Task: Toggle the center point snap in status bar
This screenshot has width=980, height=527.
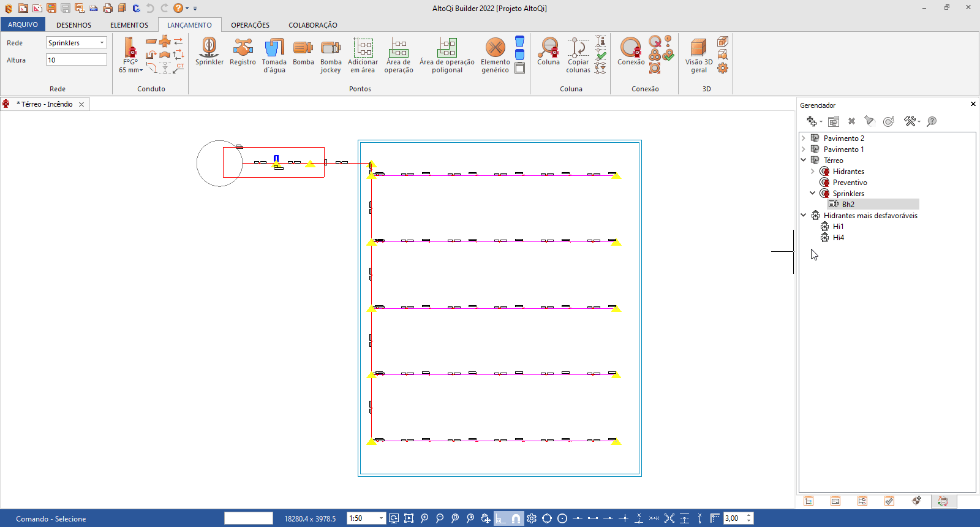Action: pos(562,518)
